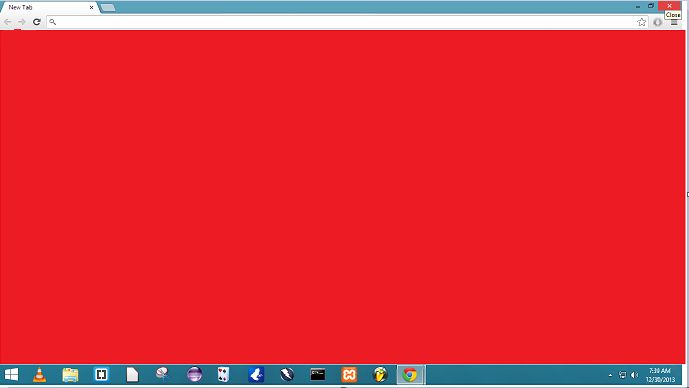Go back to the previous page

[8, 22]
